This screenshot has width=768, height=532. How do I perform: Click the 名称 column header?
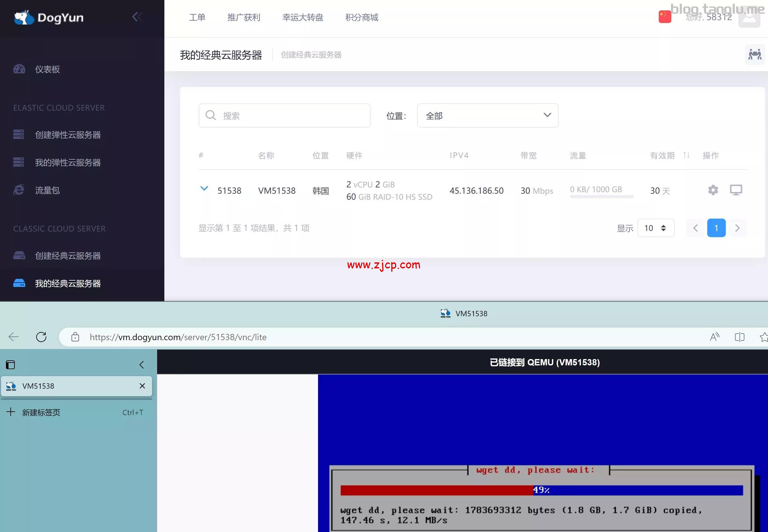coord(266,155)
